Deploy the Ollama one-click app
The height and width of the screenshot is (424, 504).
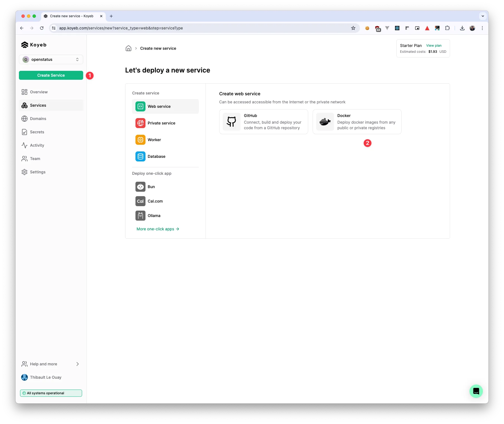(154, 216)
